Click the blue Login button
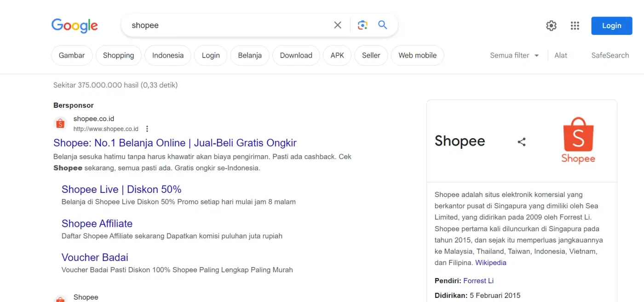644x302 pixels. point(611,26)
